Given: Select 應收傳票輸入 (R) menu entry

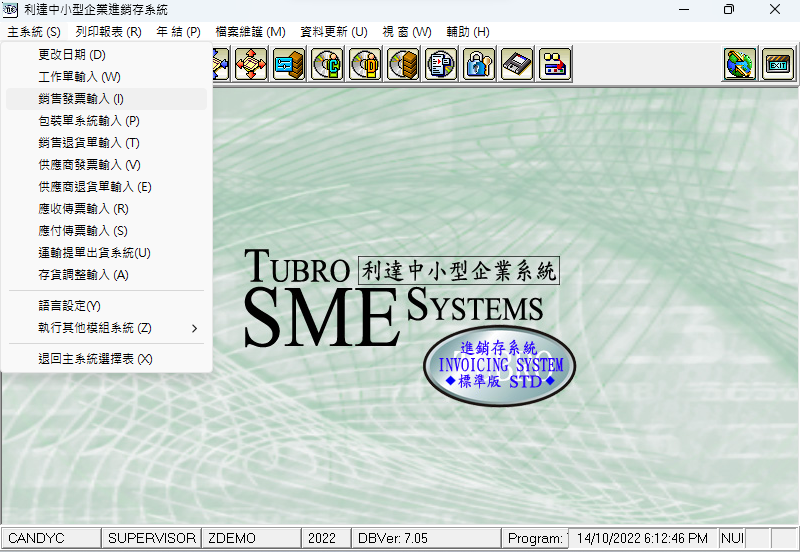Looking at the screenshot, I should pos(106,208).
